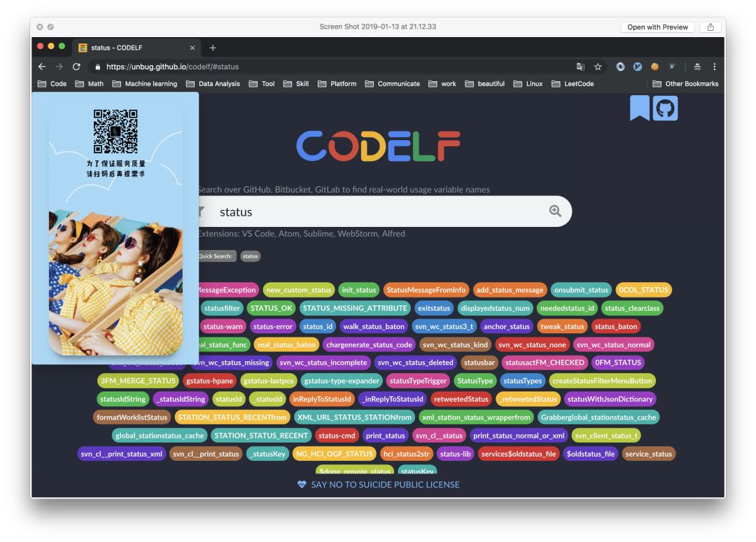Click the formatWorklistStatus tag

coord(132,417)
